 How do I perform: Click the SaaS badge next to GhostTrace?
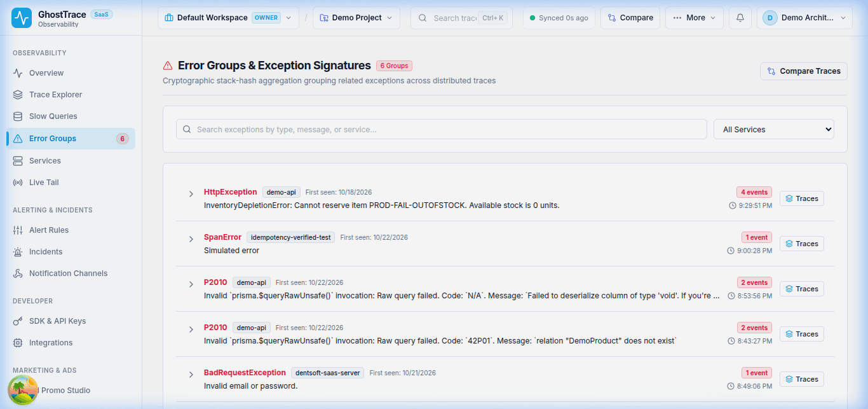pyautogui.click(x=102, y=14)
